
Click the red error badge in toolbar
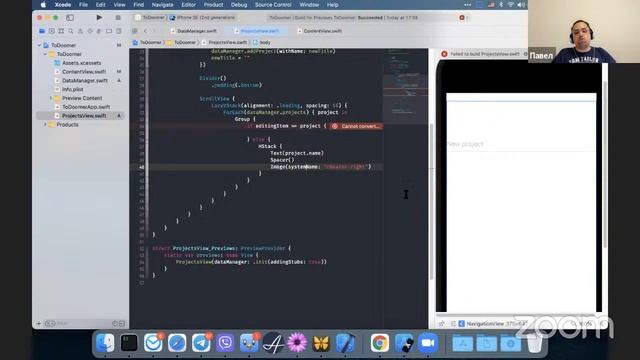tap(462, 18)
